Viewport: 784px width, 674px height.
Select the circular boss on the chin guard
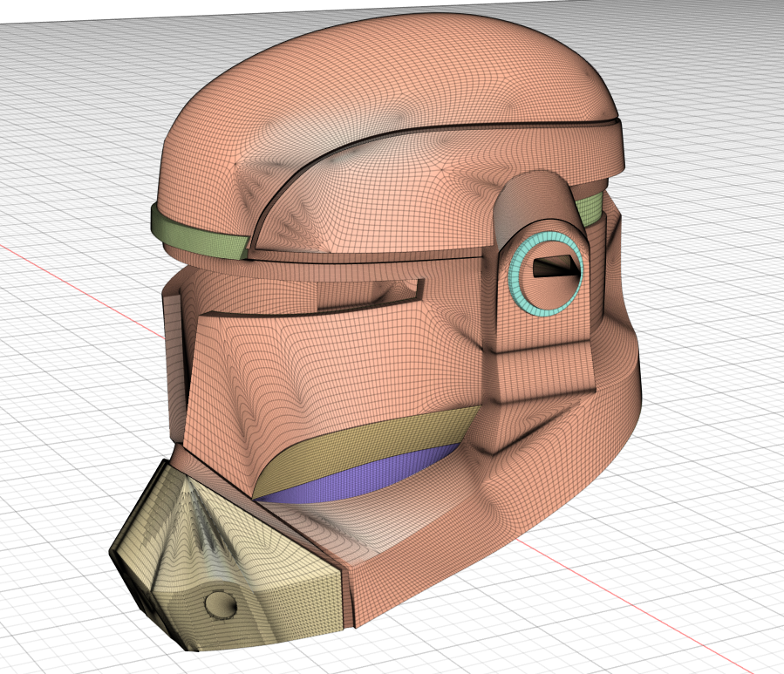click(222, 602)
